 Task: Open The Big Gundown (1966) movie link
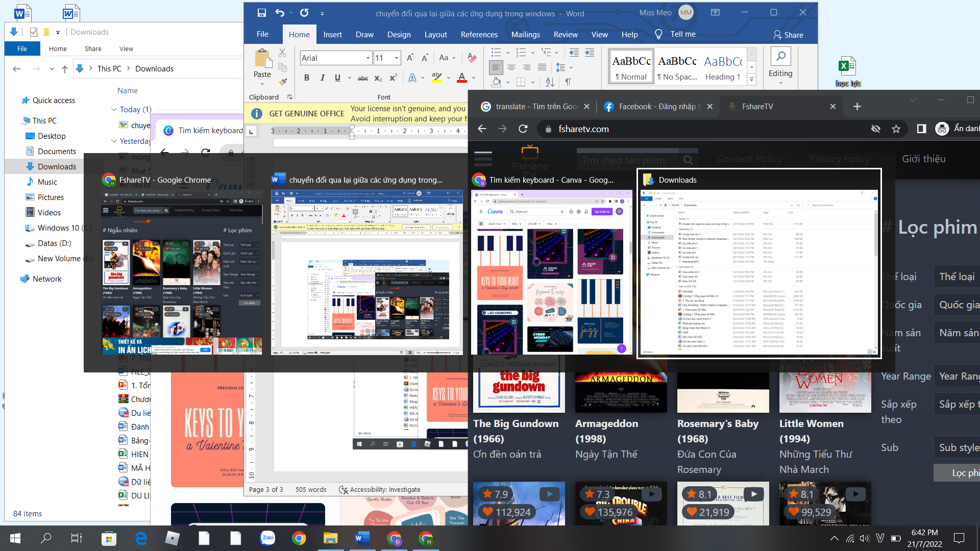[516, 431]
